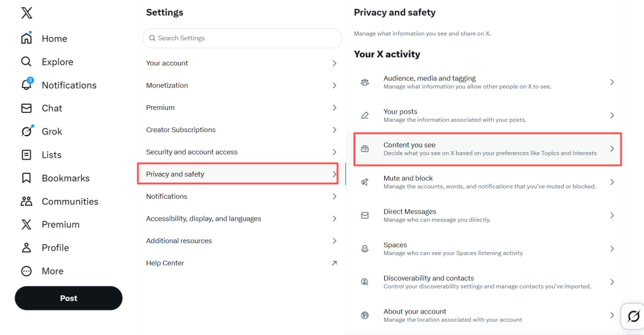Click the X logo icon
The width and height of the screenshot is (644, 335).
pyautogui.click(x=26, y=13)
